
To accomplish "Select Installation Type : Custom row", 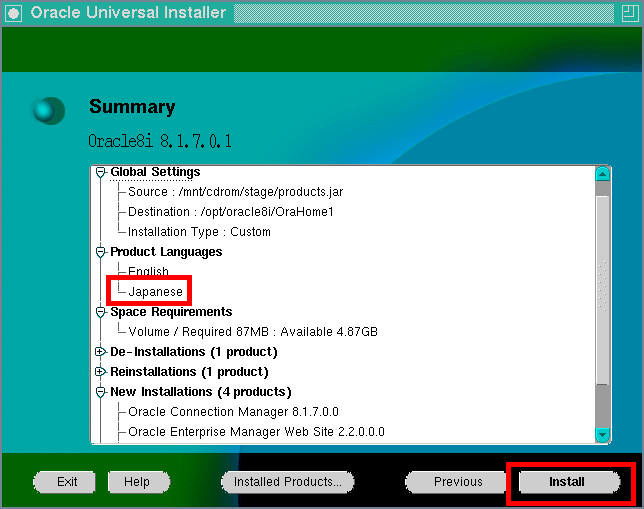I will 199,232.
